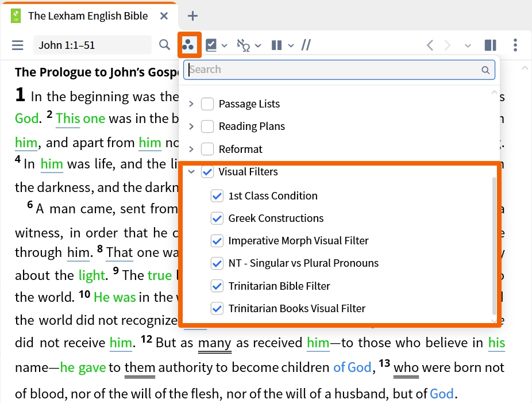532x403 pixels.
Task: Click the panel layout split icon
Action: click(491, 45)
